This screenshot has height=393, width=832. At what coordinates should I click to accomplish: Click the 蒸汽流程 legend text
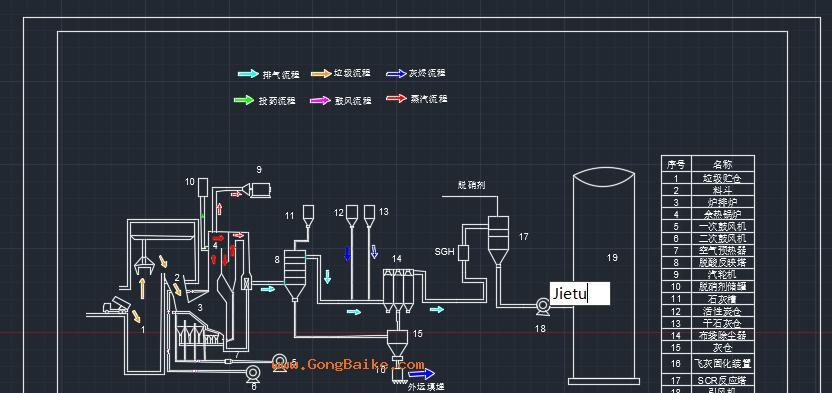429,99
